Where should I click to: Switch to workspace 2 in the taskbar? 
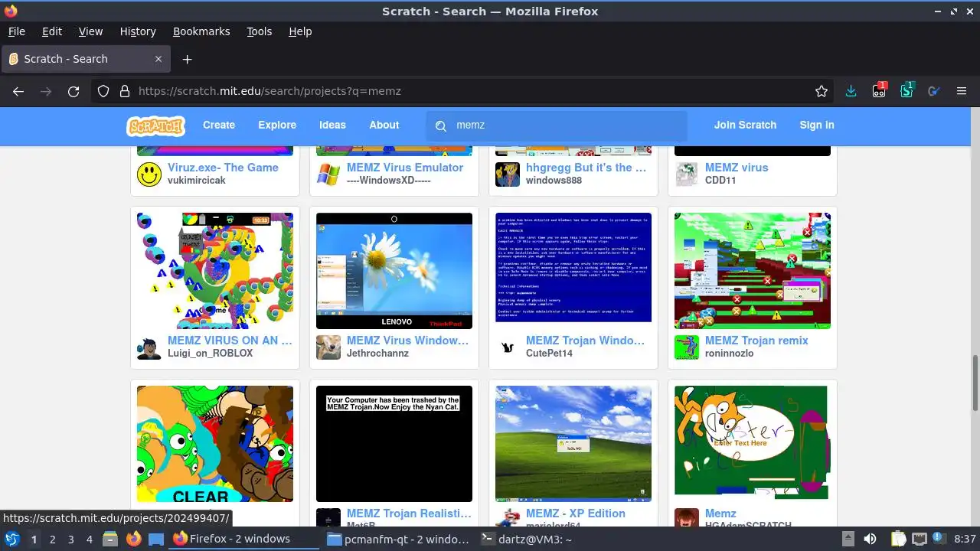[52, 539]
